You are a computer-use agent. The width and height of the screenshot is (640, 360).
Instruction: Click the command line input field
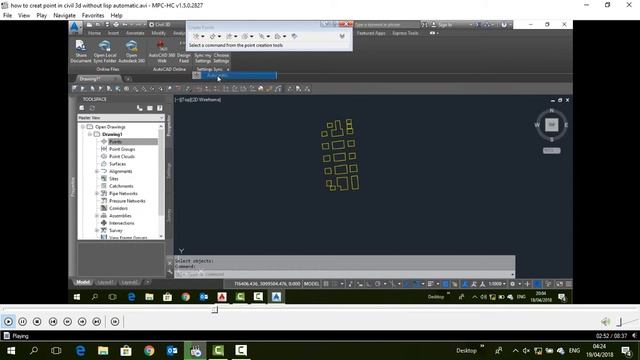(345, 274)
